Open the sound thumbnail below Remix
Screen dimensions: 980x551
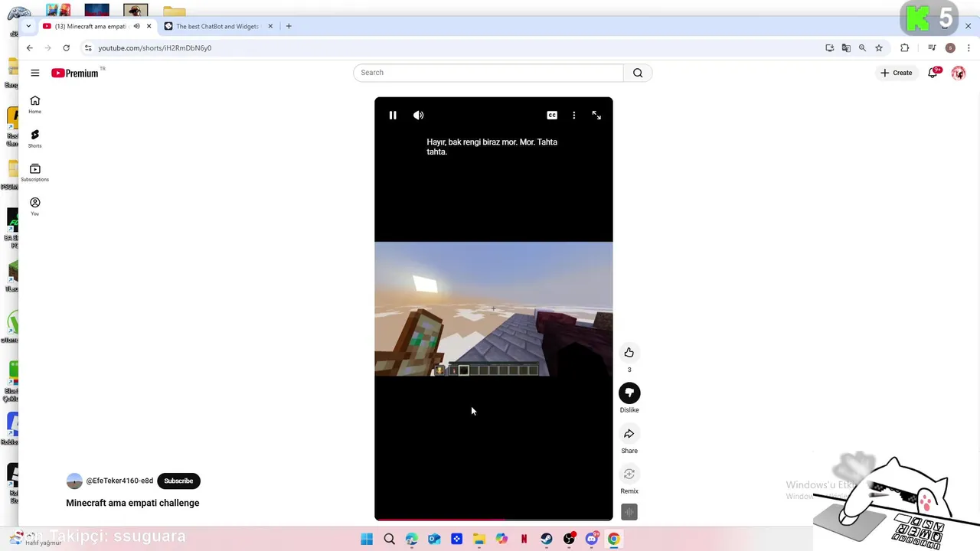(629, 512)
